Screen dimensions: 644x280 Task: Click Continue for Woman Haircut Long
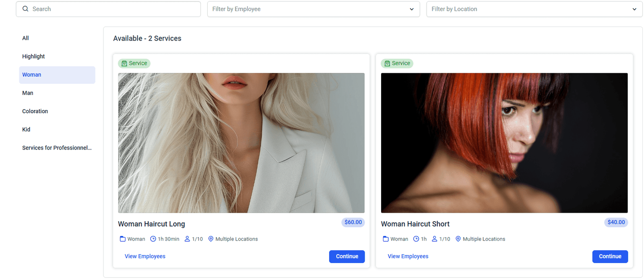(x=347, y=257)
